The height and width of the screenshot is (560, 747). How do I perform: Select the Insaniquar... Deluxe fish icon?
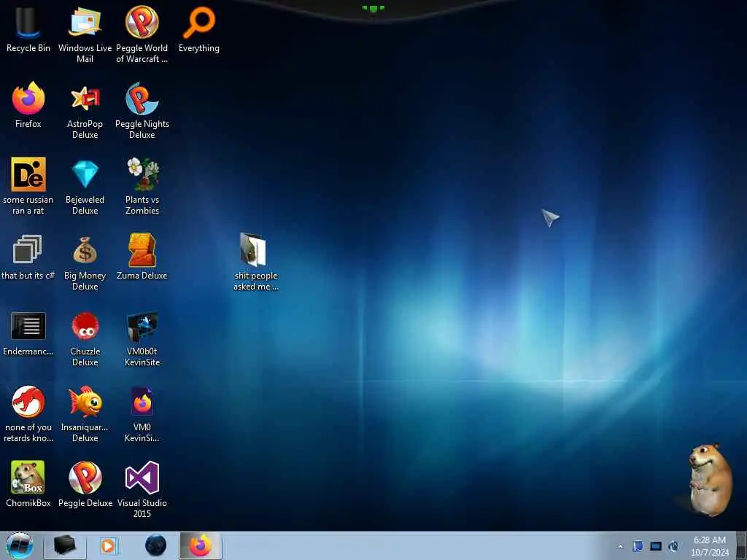(x=85, y=414)
